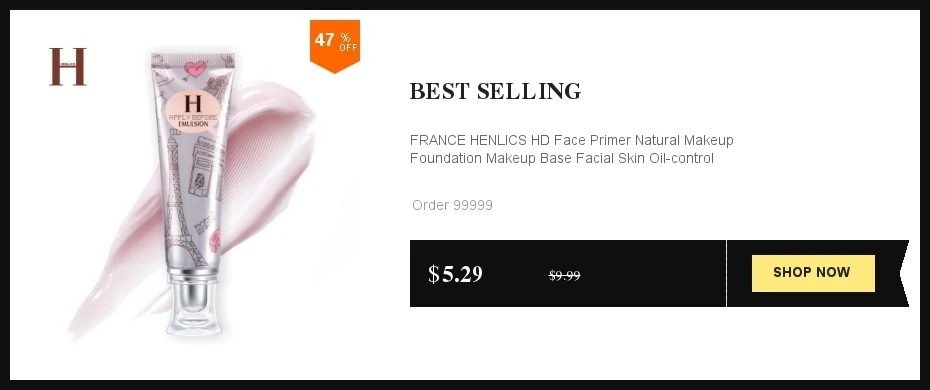This screenshot has width=930, height=390.
Task: Click the $5.29 sale price
Action: 456,274
